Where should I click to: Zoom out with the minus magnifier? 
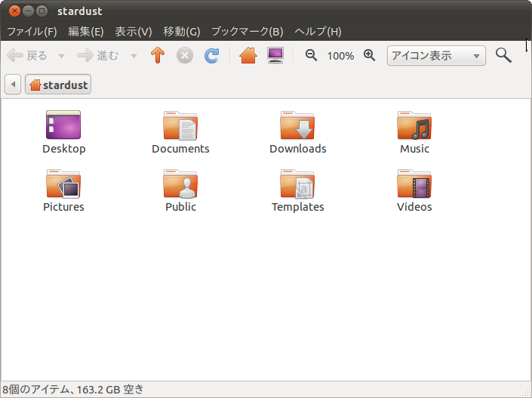click(311, 55)
